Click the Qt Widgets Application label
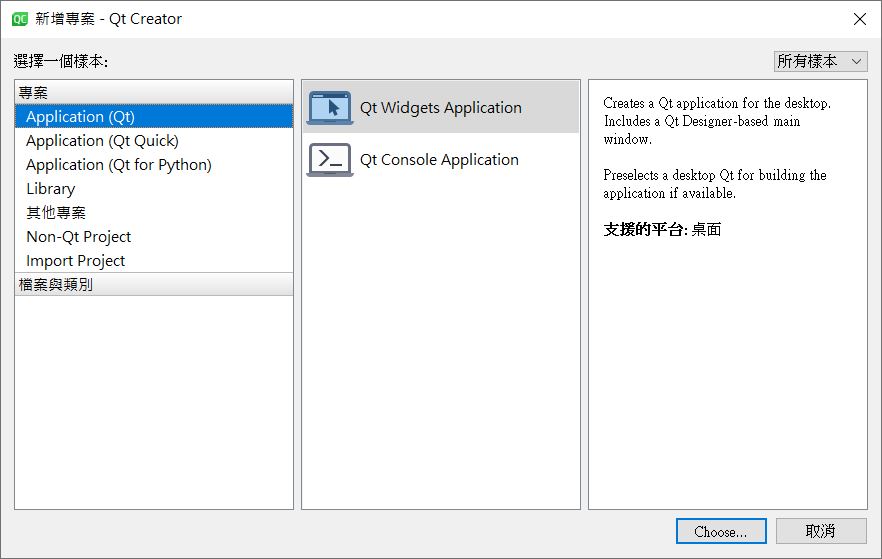Image resolution: width=882 pixels, height=559 pixels. 440,107
